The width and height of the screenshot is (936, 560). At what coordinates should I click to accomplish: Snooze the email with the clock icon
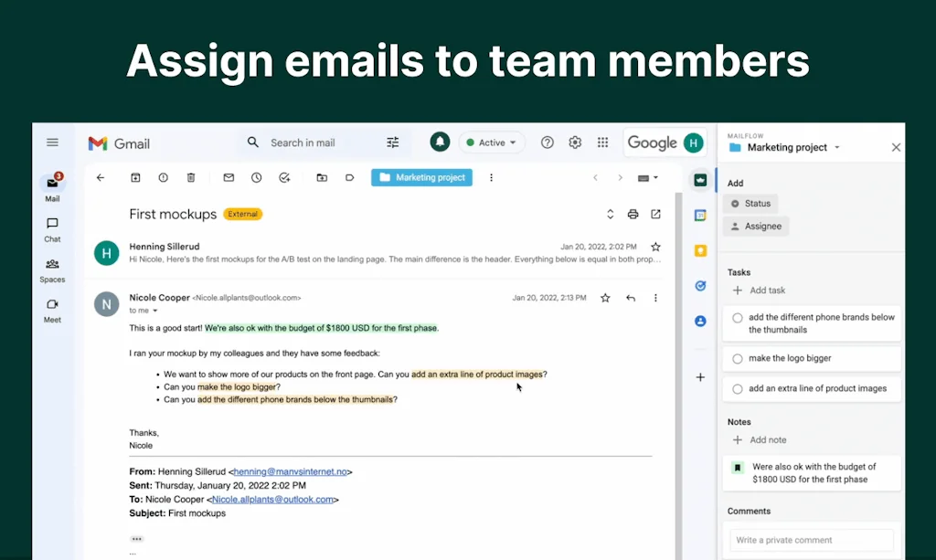pos(256,177)
